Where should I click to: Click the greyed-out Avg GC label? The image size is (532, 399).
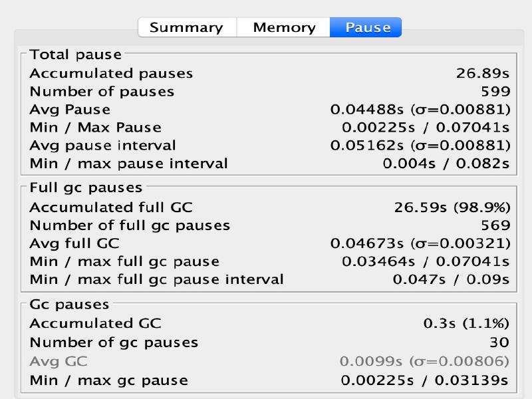click(59, 362)
